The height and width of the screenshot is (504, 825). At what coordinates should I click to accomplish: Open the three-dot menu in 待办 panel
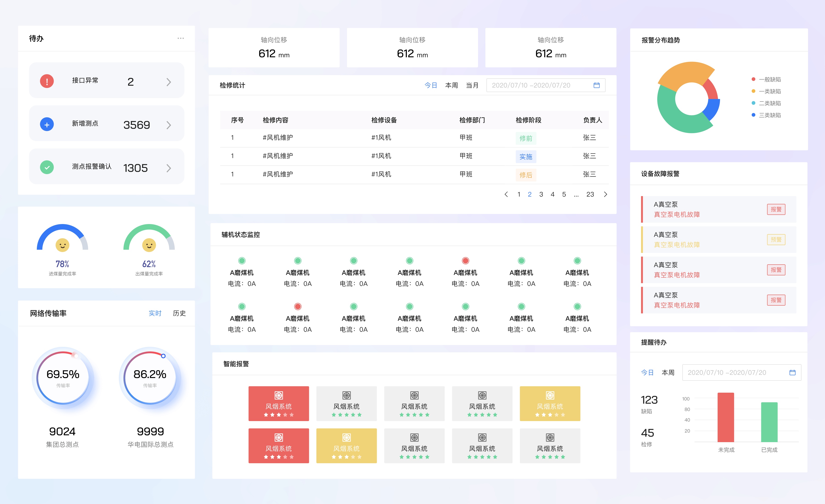coord(181,38)
